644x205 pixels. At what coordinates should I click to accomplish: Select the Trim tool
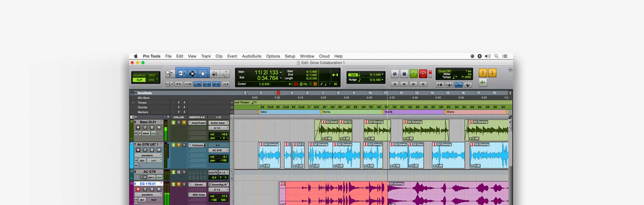click(x=181, y=73)
